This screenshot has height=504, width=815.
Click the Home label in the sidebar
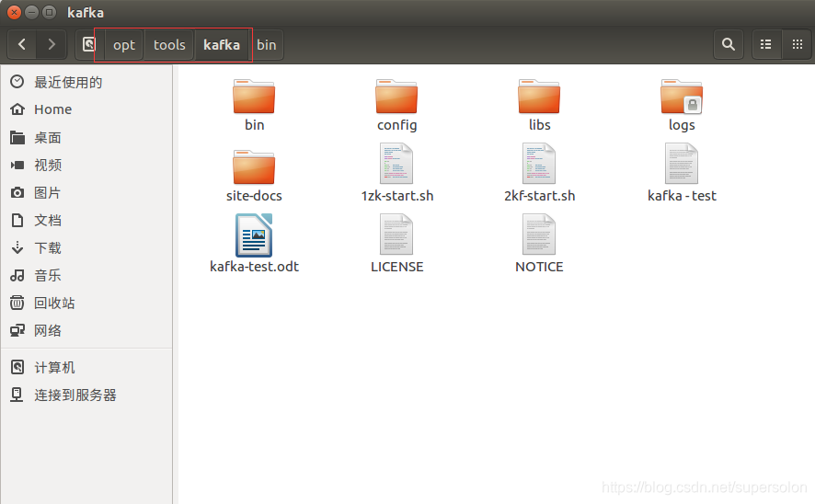53,109
